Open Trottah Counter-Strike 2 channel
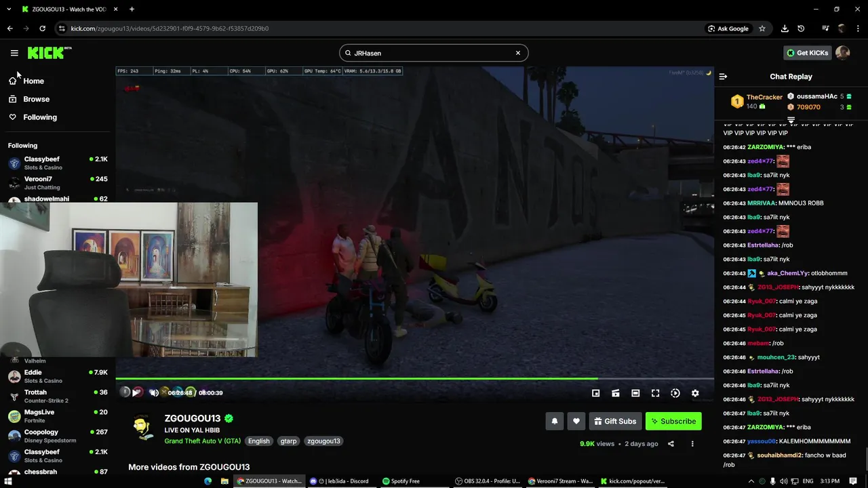 click(58, 396)
